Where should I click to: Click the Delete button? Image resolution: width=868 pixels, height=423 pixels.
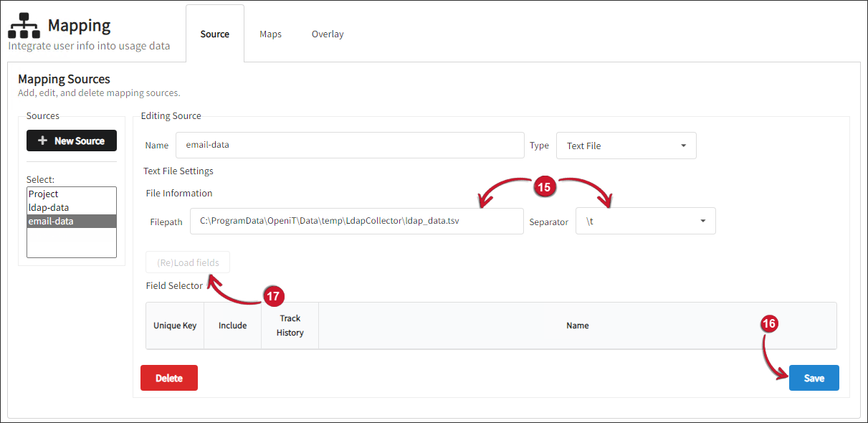click(168, 378)
